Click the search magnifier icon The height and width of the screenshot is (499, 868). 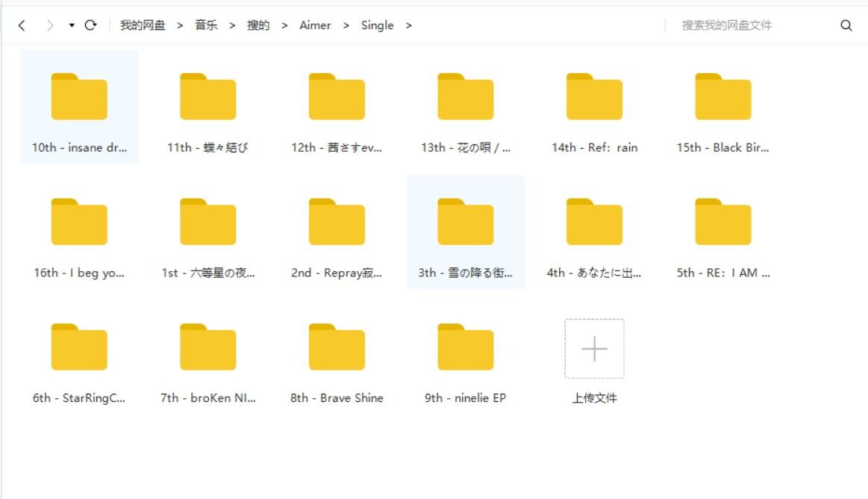click(845, 25)
